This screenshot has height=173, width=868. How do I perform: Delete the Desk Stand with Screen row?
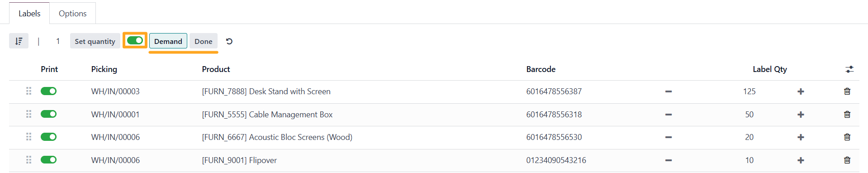[847, 91]
